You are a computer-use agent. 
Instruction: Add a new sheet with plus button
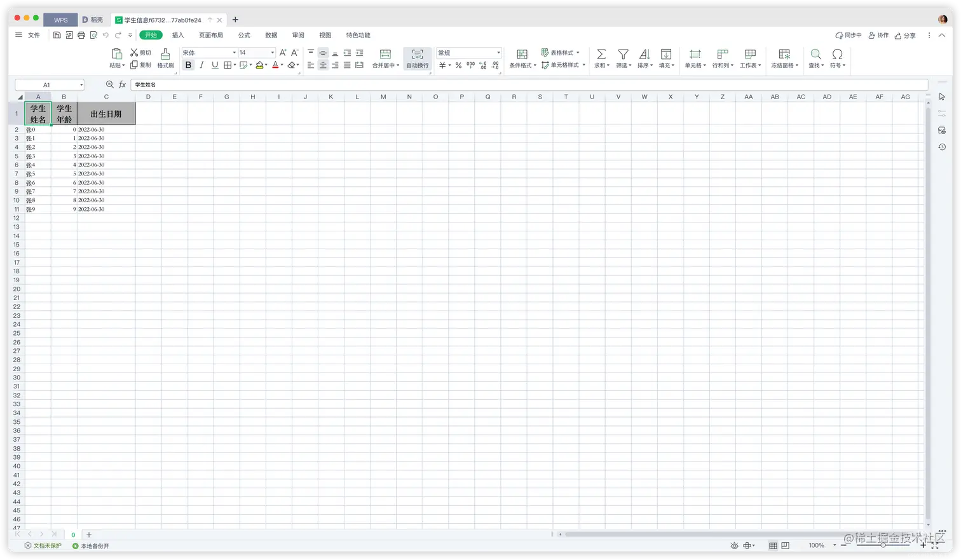coord(89,535)
